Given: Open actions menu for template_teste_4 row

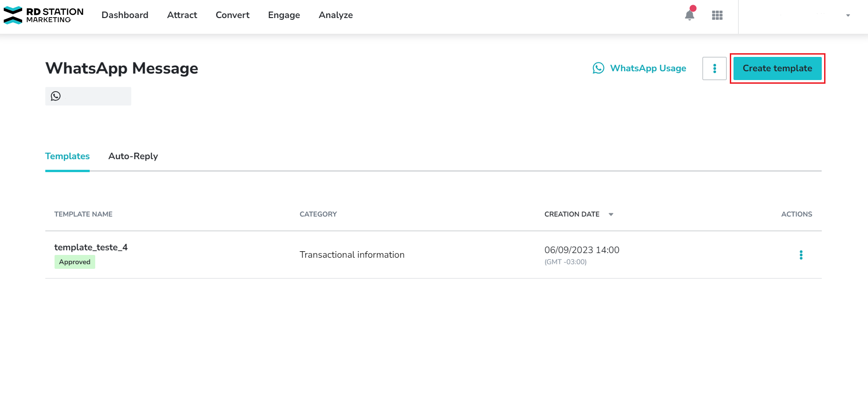Looking at the screenshot, I should [801, 255].
